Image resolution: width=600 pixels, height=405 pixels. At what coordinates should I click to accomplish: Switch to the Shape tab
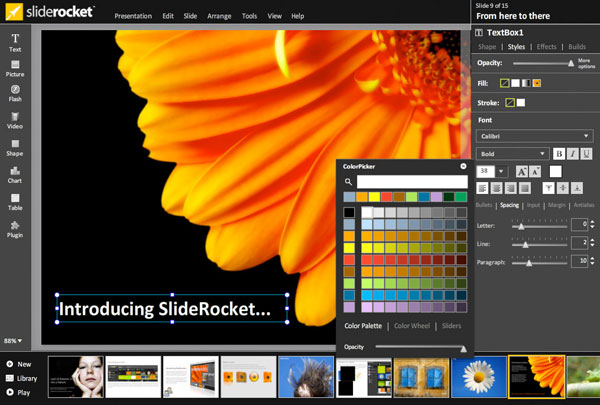pyautogui.click(x=487, y=47)
